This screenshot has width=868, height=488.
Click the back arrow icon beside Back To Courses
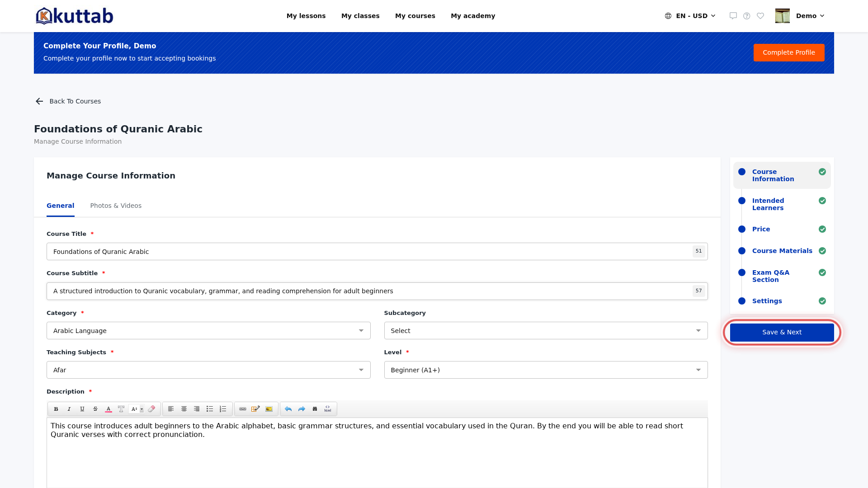tap(39, 101)
